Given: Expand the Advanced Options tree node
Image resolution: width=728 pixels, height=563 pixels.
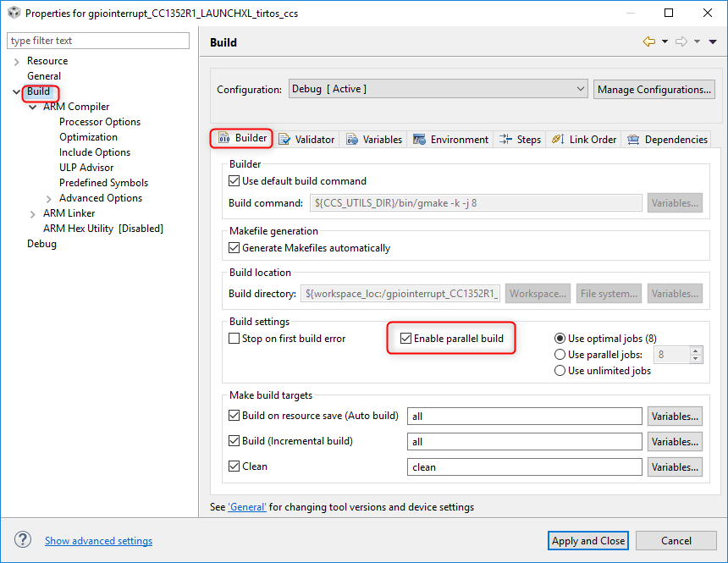Looking at the screenshot, I should click(49, 199).
